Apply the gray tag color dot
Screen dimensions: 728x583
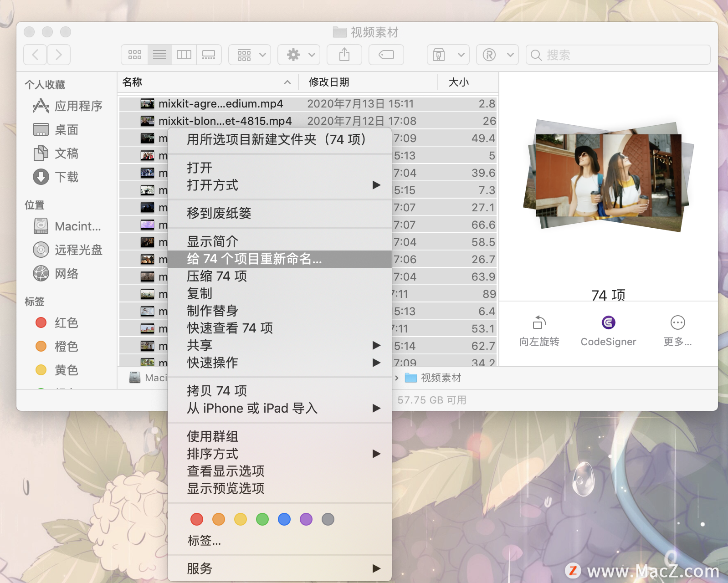328,519
